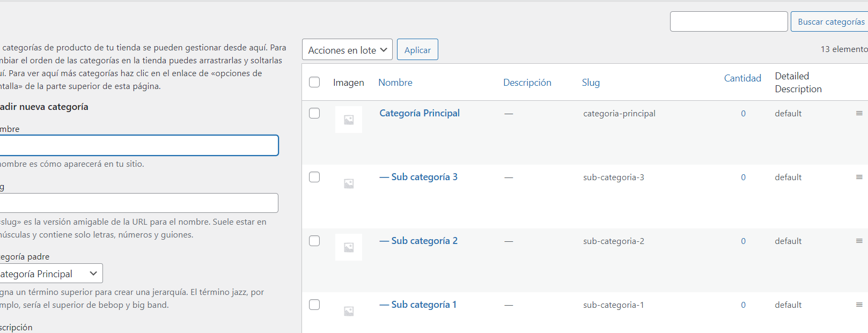Click the drag handle on Sub categoría 2 row
868x333 pixels.
pyautogui.click(x=859, y=241)
